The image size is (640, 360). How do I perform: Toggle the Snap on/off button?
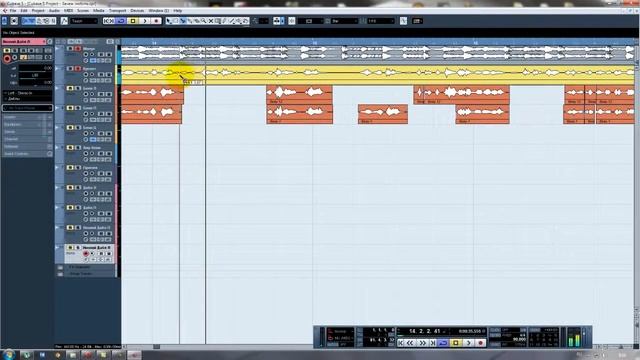(292, 21)
